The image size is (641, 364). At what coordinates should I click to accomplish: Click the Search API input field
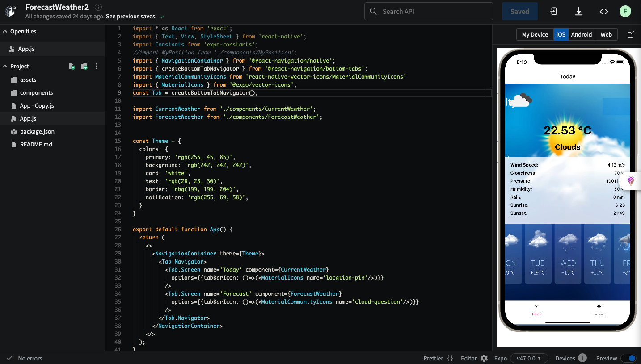(x=428, y=11)
